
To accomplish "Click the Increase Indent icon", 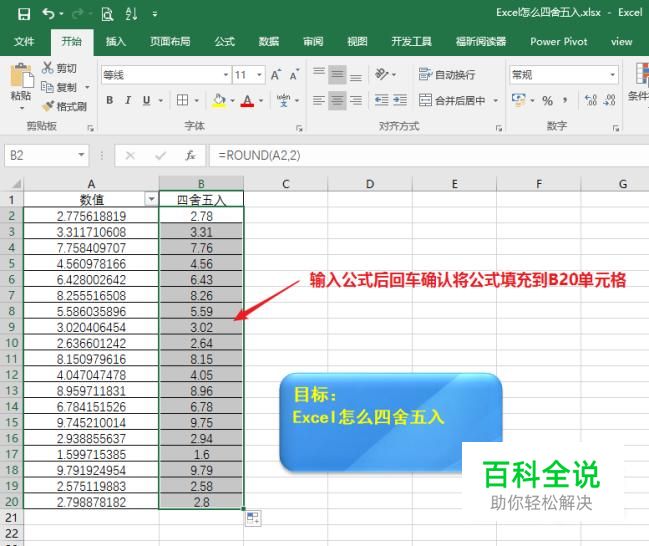I will (400, 100).
